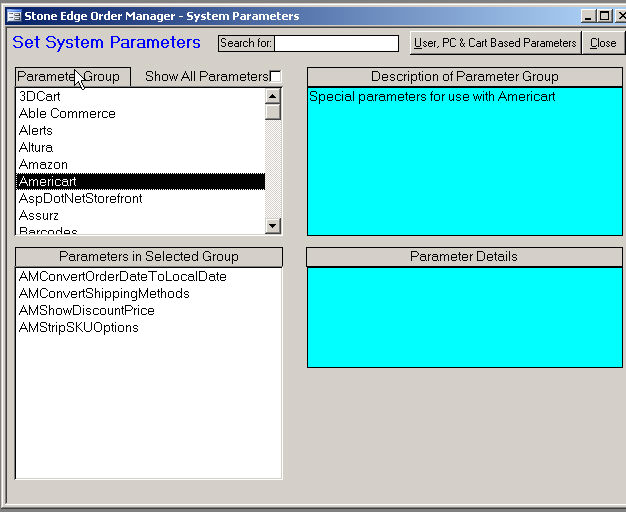626x512 pixels.
Task: Click the Americart description text area
Action: coord(464,161)
